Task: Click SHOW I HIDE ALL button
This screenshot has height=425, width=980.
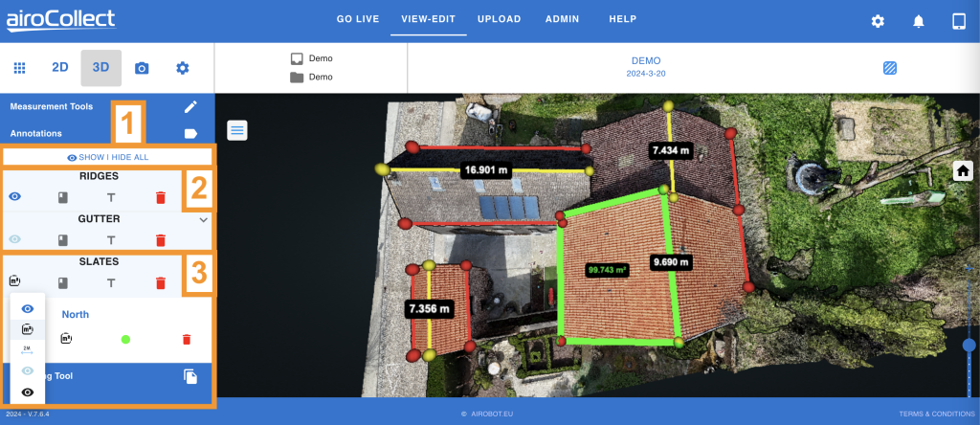Action: 107,157
